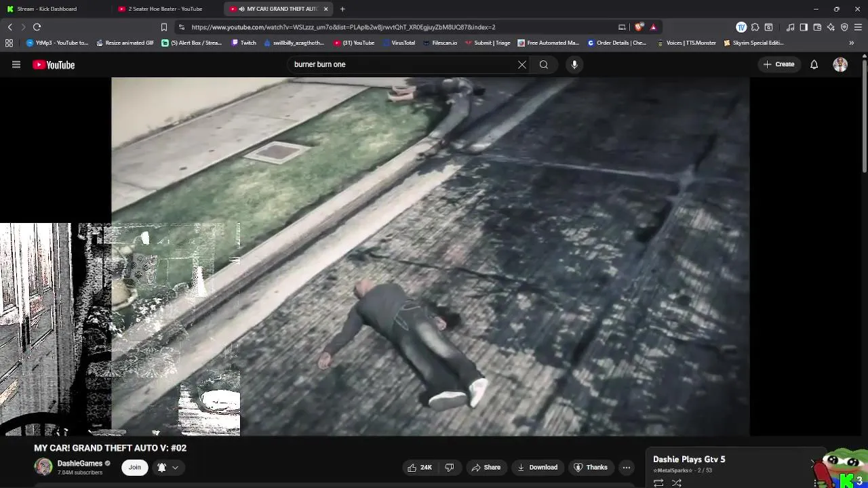Open the account avatar menu
This screenshot has width=868, height=488.
tap(840, 64)
